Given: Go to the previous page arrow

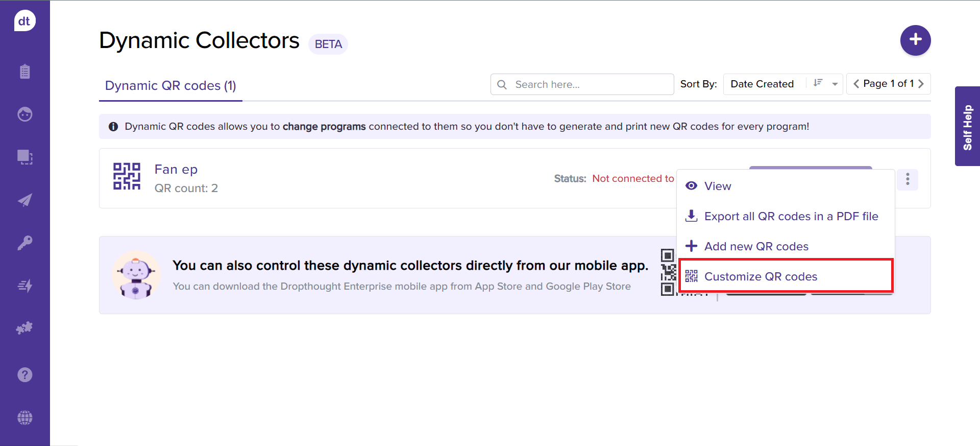Looking at the screenshot, I should click(856, 84).
